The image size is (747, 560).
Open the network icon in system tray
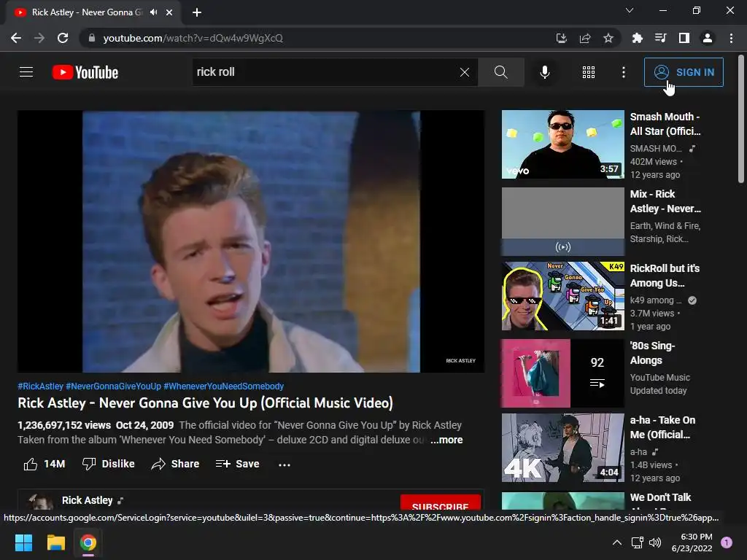pyautogui.click(x=637, y=542)
